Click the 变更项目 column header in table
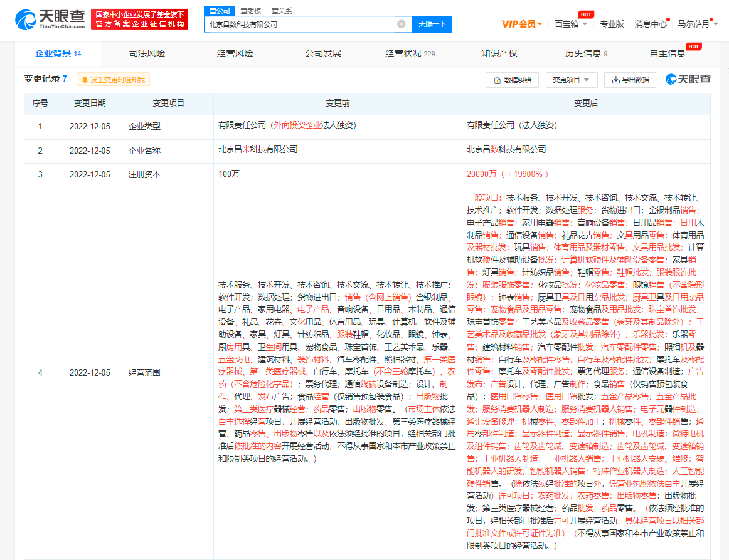 [x=168, y=103]
